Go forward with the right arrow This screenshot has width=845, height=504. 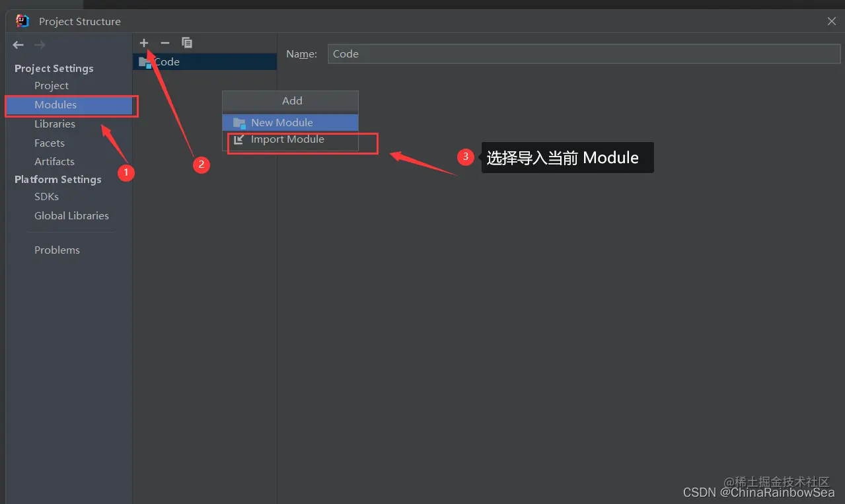pos(40,45)
